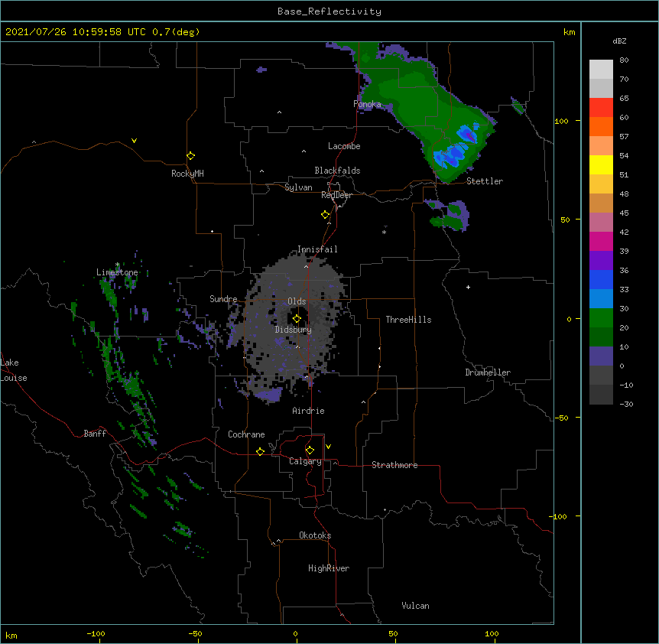Screen dimensions: 659x644
Task: Click the Olds town label
Action: 297,301
